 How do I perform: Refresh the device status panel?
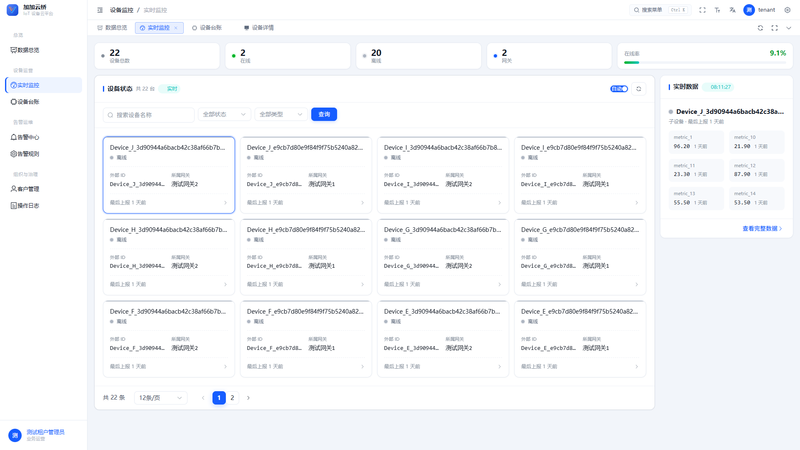(639, 89)
